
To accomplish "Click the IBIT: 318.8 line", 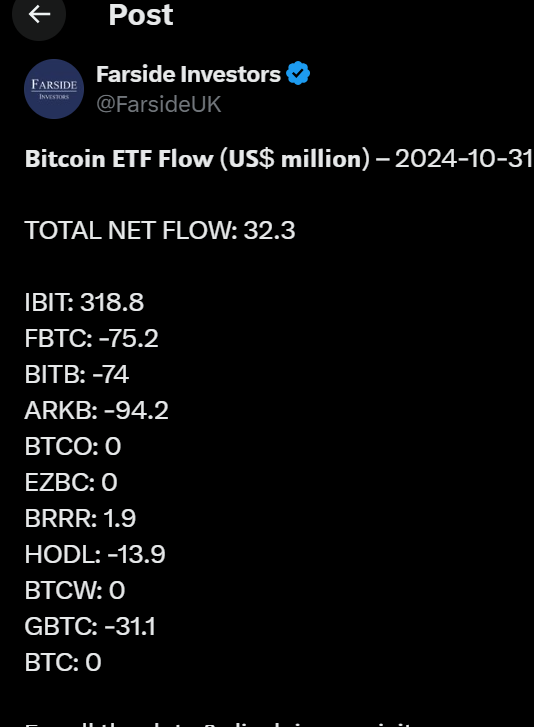I will click(84, 302).
